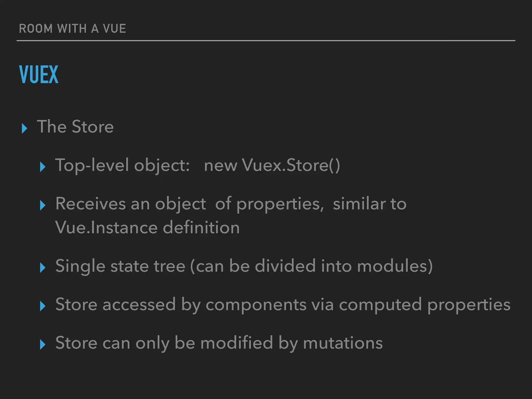Click the parenthetical can be divided into modules

point(311,267)
